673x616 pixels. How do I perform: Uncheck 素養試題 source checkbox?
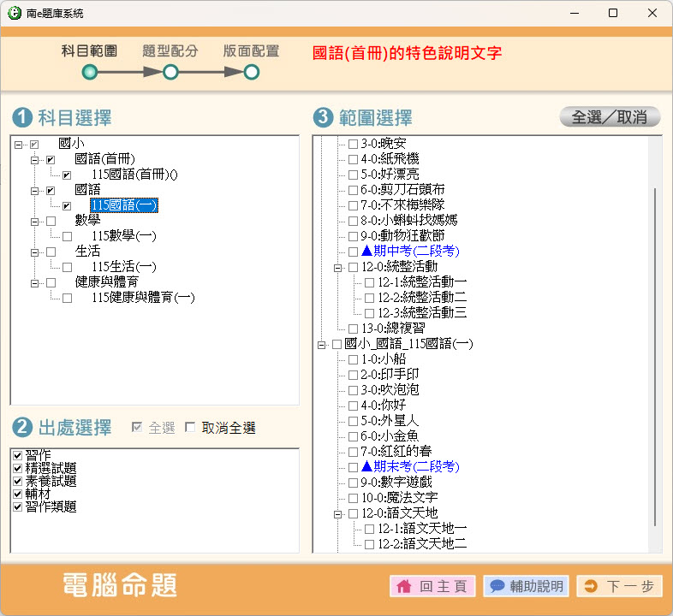pyautogui.click(x=18, y=481)
